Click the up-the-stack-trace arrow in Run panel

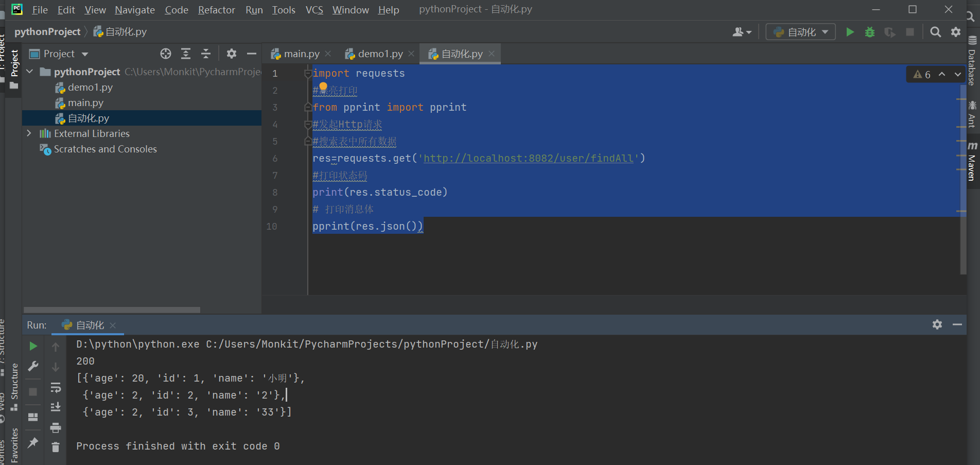(x=56, y=347)
